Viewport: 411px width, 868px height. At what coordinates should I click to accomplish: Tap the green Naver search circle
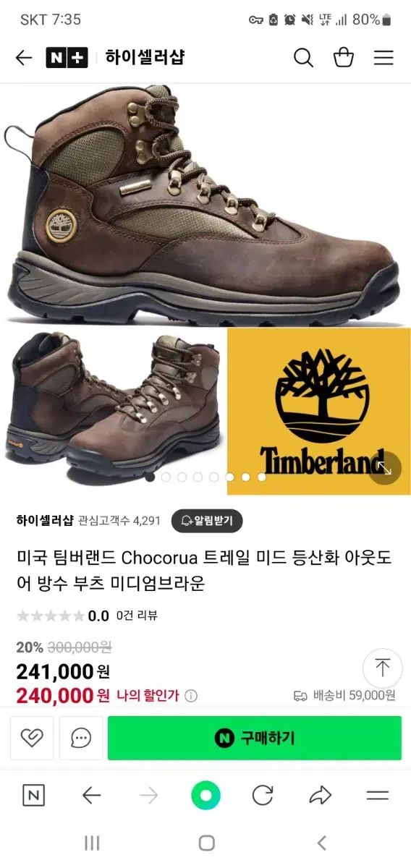click(x=205, y=796)
